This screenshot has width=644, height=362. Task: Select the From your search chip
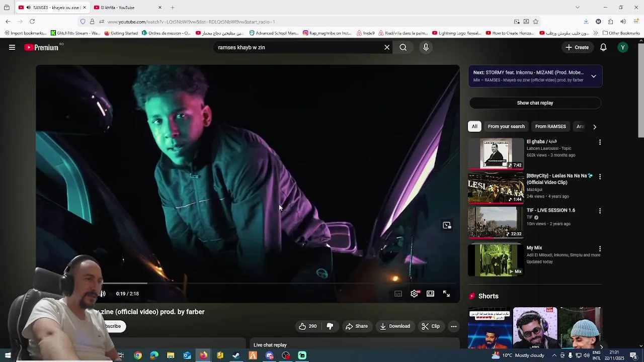pyautogui.click(x=506, y=127)
